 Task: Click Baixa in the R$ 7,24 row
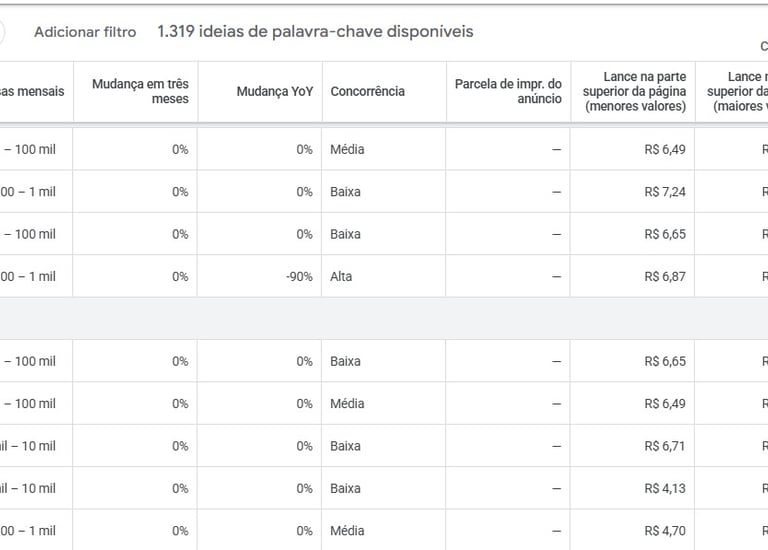coord(345,192)
